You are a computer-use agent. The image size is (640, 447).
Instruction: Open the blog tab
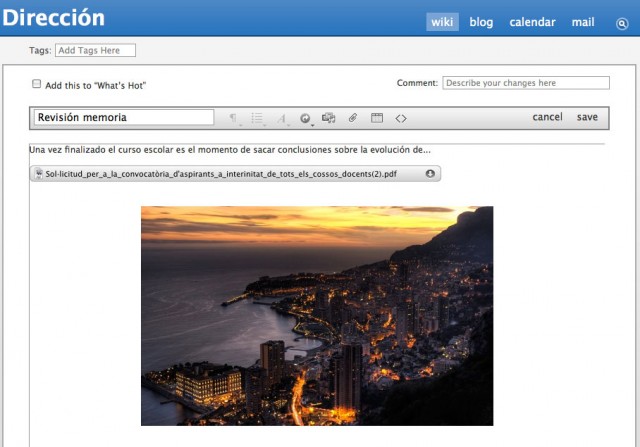[481, 22]
